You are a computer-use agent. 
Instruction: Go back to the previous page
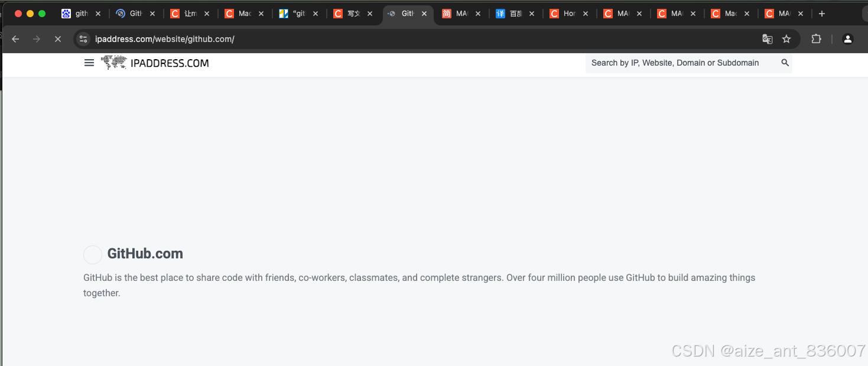pos(16,39)
